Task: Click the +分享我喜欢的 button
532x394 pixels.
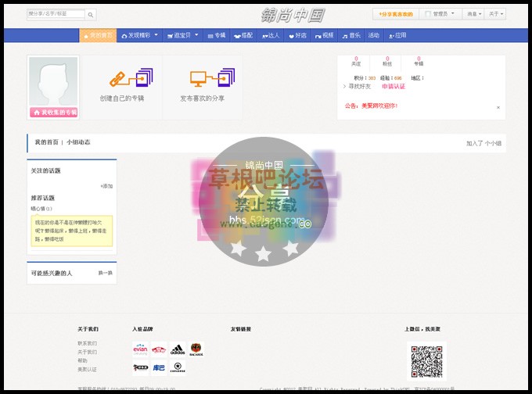Action: click(x=395, y=14)
